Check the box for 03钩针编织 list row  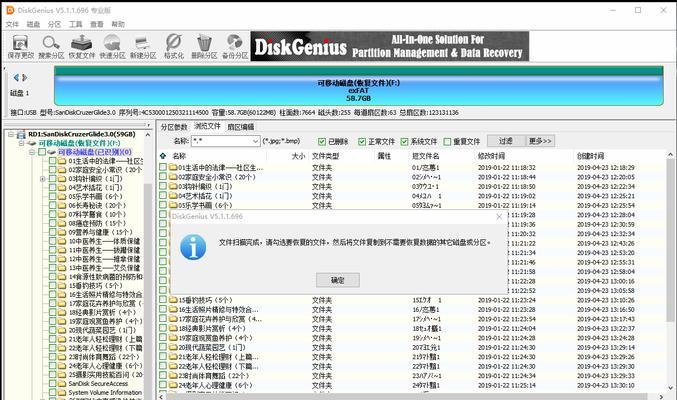coord(163,186)
